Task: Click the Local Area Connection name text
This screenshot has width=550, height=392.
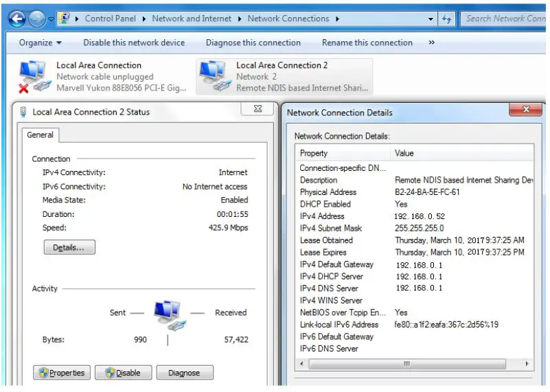Action: 99,65
